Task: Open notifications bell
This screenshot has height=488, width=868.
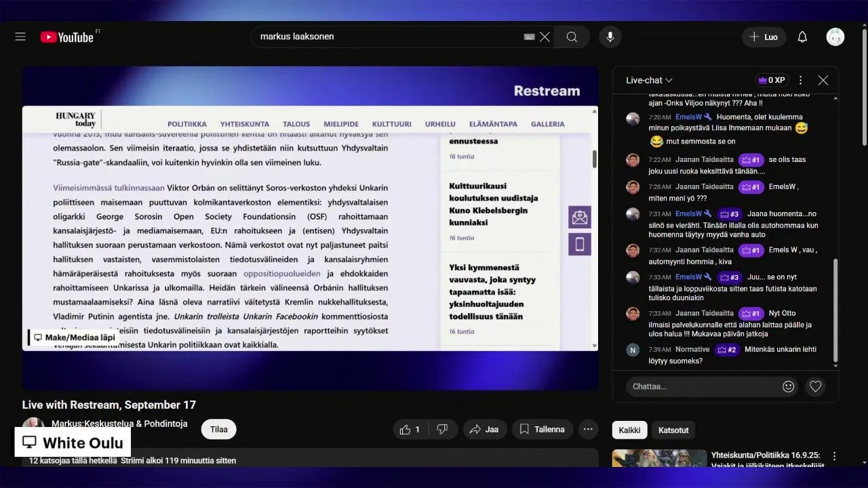Action: [802, 37]
